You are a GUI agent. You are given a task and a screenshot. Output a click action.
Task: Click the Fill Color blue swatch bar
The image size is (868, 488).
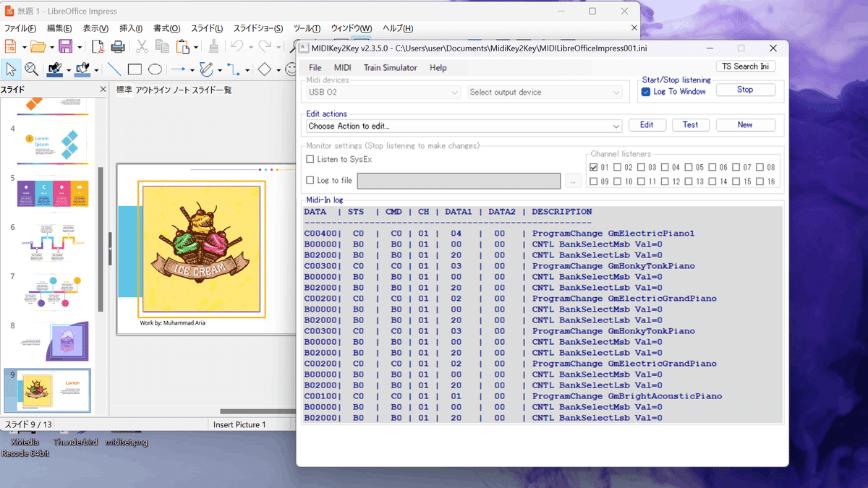(82, 75)
